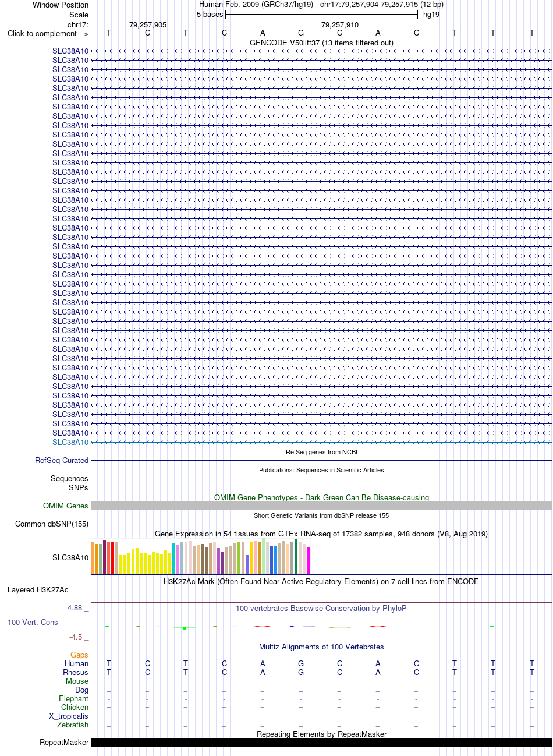Click the 'Zebrafish' alignment row label
The image size is (553, 756).
(73, 725)
